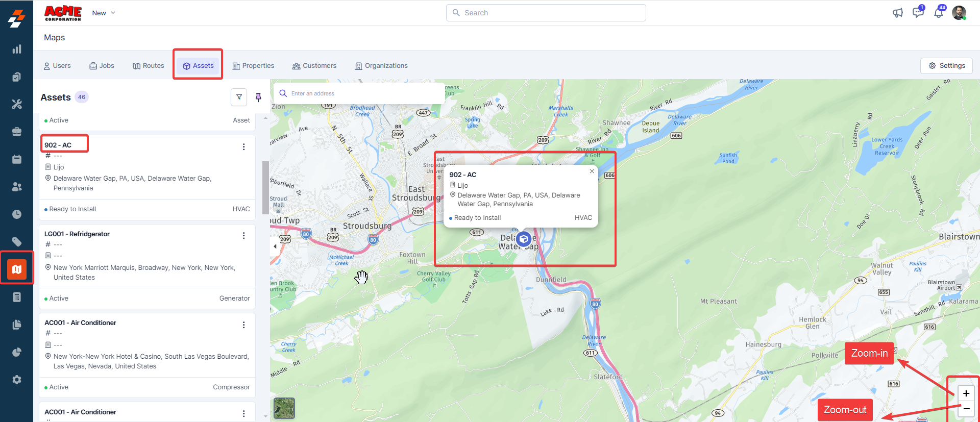Open the dashboard chart icon in sidebar
The width and height of the screenshot is (980, 422).
coord(17,49)
